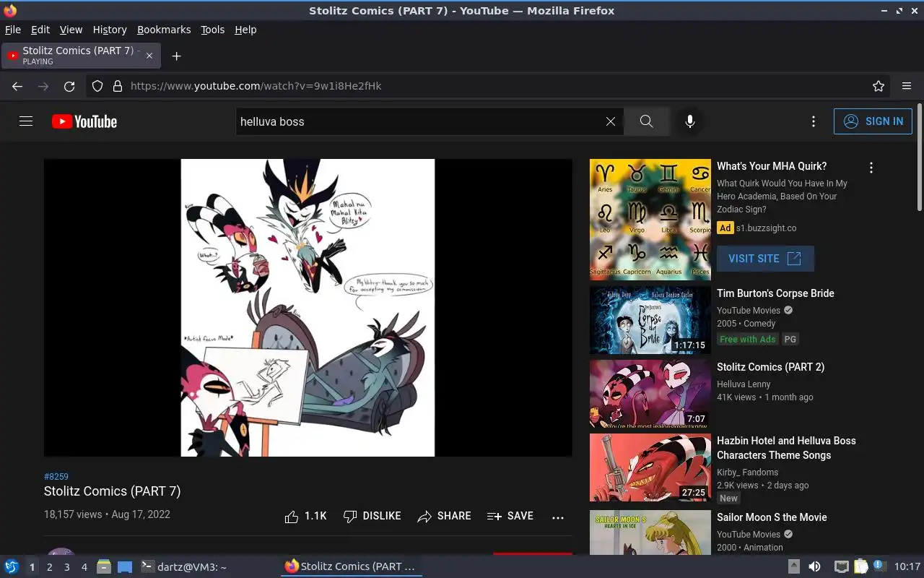Open Stolitz Comics (PART 2) title
The image size is (924, 578).
click(x=770, y=367)
